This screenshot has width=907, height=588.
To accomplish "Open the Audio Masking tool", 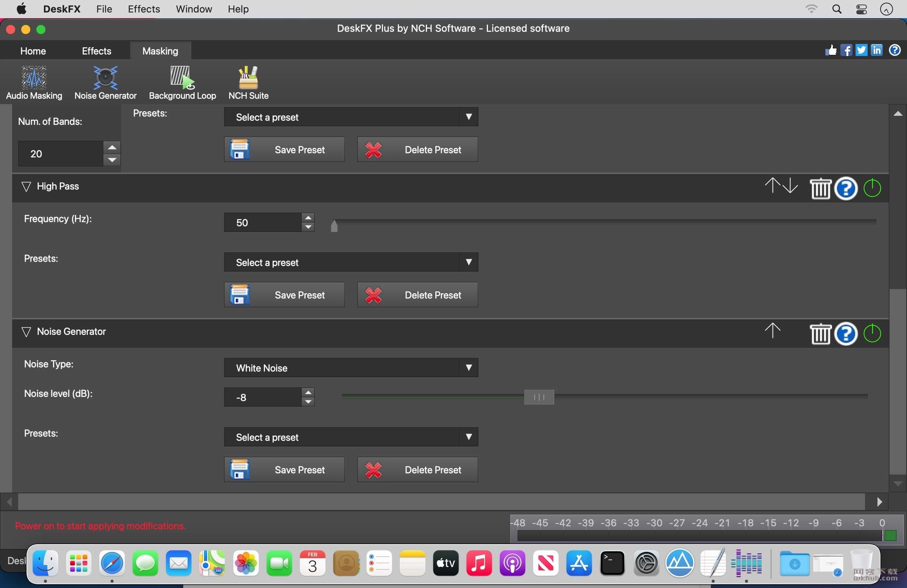I will click(34, 82).
